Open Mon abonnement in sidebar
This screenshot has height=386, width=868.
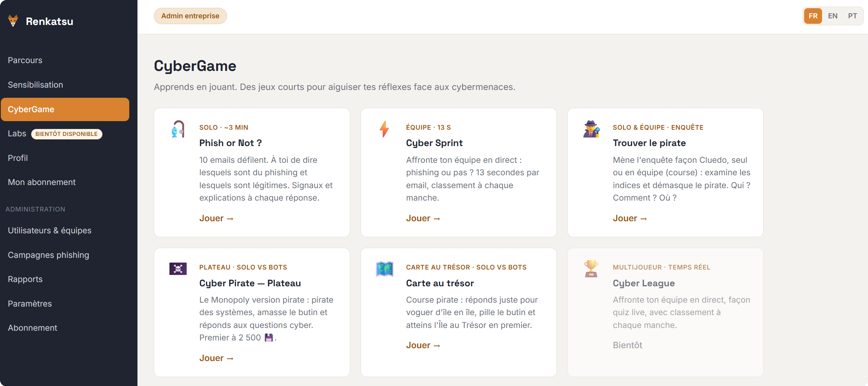coord(65,182)
